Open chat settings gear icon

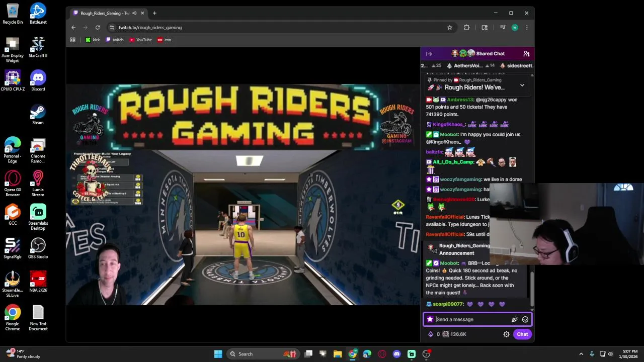click(x=506, y=334)
